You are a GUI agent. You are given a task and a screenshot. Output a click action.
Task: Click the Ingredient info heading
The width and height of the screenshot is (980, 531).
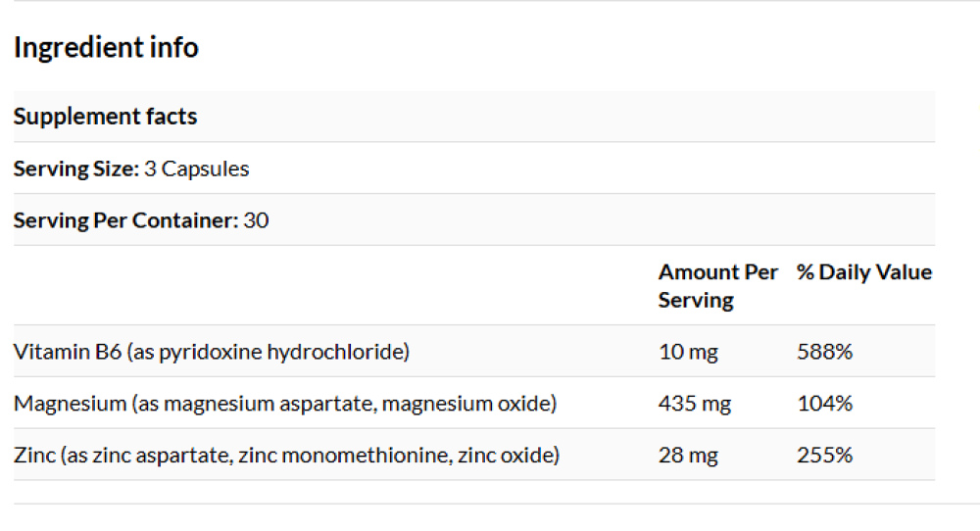[106, 47]
